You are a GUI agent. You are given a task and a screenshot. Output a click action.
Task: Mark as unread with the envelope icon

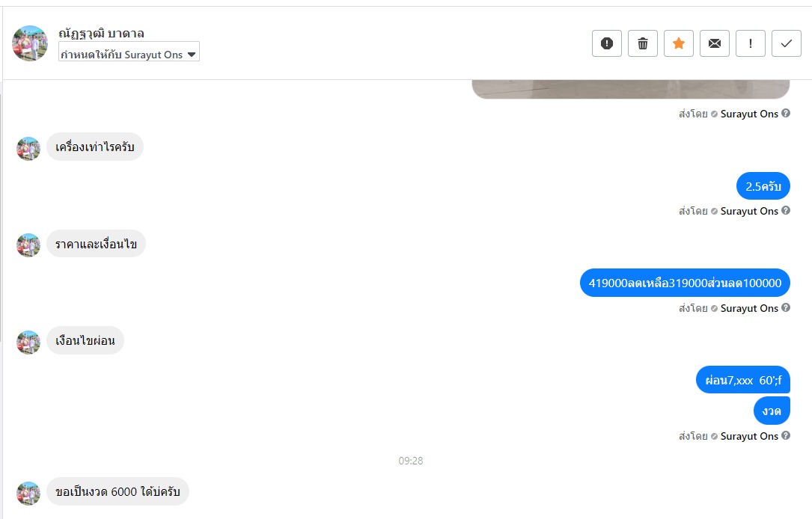coord(715,43)
